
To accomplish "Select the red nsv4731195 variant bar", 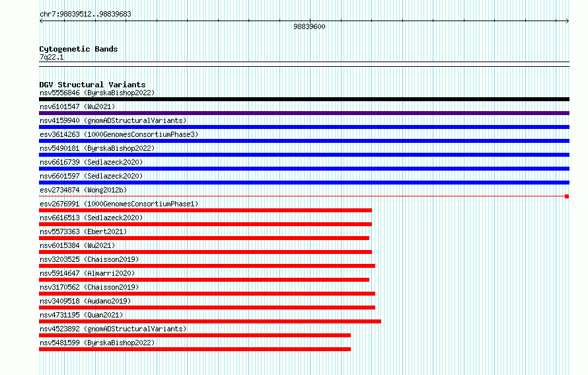I will [x=210, y=321].
